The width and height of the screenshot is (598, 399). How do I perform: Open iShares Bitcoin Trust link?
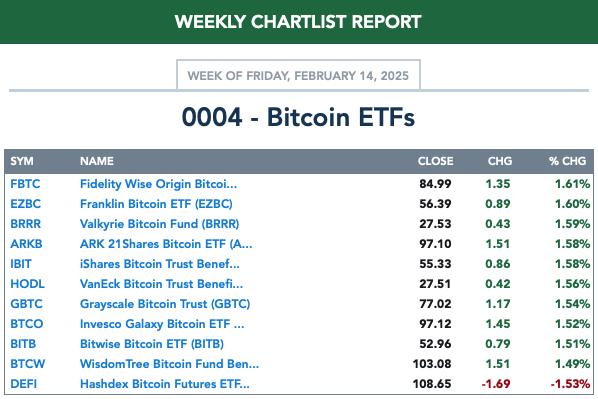160,264
